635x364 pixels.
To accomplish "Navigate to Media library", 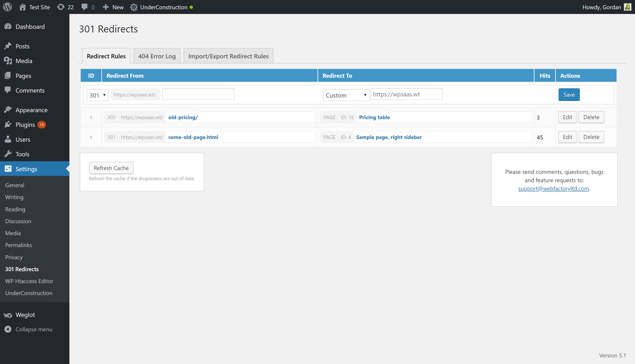I will point(24,61).
